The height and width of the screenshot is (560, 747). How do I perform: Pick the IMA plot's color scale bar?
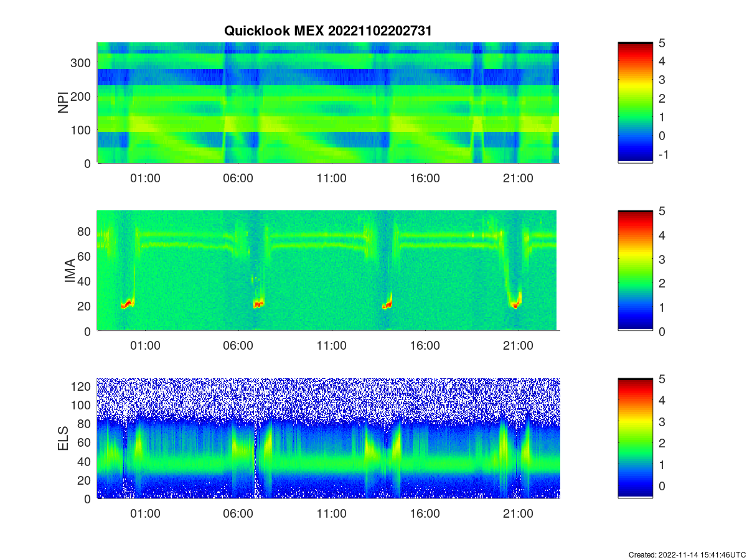click(635, 271)
